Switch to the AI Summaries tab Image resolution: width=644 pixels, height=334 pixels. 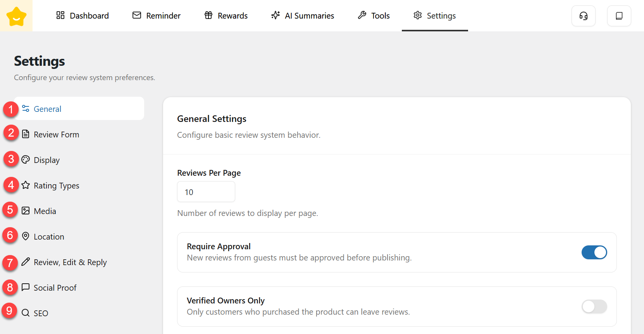click(303, 16)
